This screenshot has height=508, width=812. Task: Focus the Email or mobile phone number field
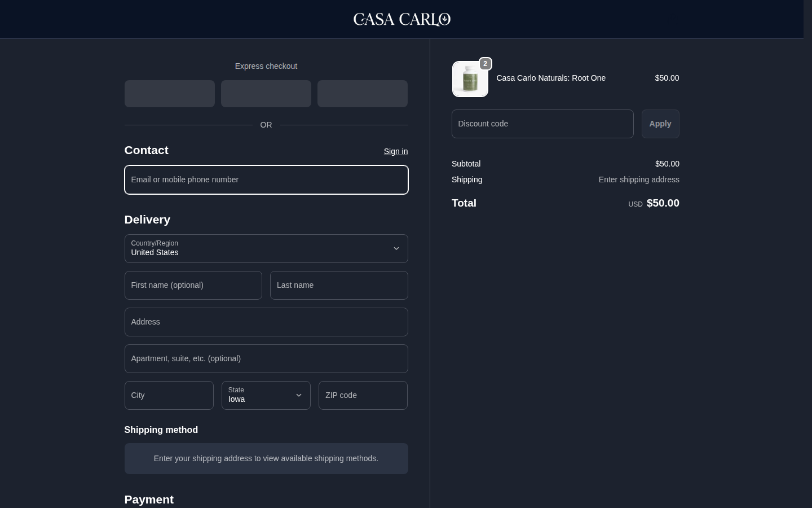click(266, 179)
